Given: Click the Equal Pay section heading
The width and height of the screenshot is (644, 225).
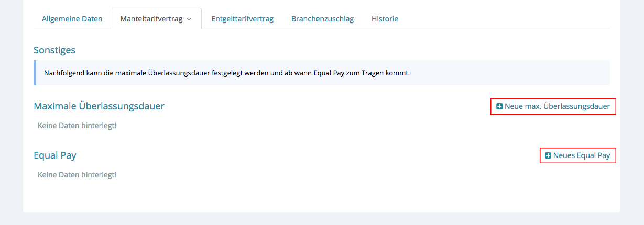Looking at the screenshot, I should (55, 155).
